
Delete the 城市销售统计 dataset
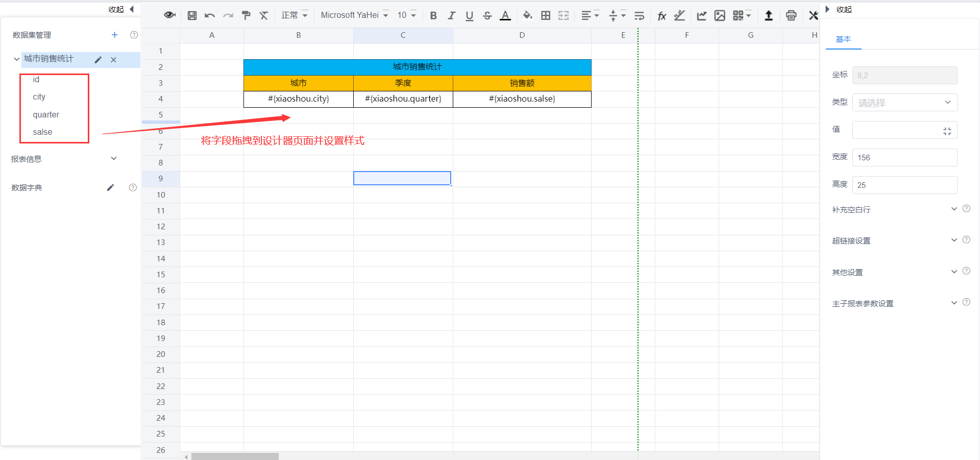click(x=113, y=60)
